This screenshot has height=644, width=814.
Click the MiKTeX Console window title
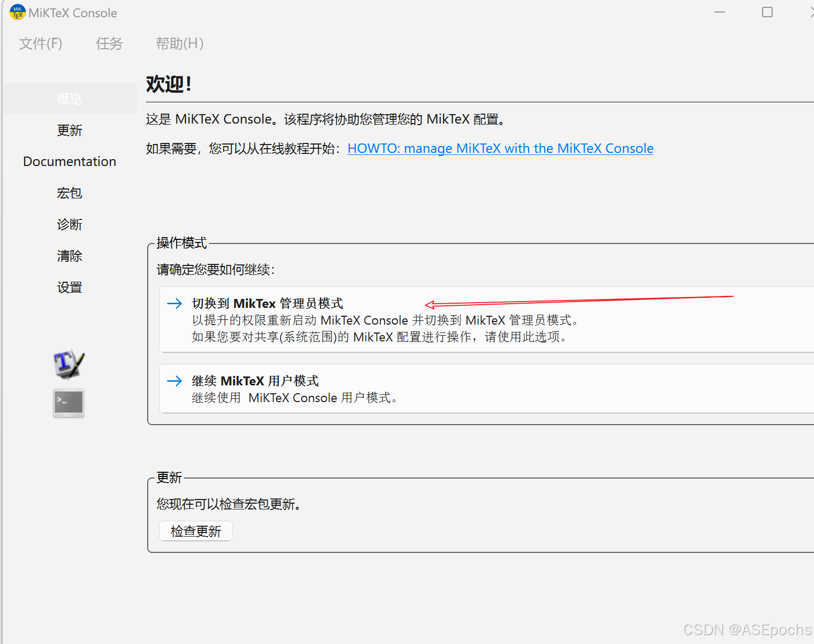(73, 13)
